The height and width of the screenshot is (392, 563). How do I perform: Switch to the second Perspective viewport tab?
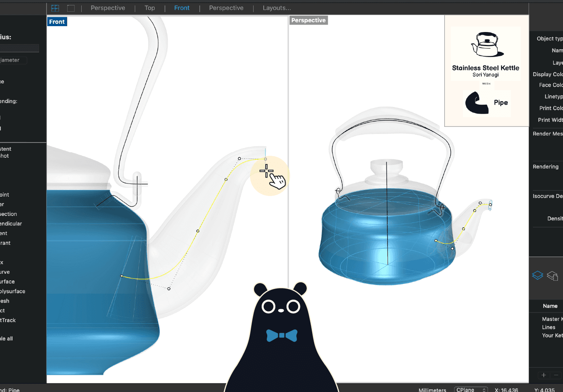[x=226, y=8]
